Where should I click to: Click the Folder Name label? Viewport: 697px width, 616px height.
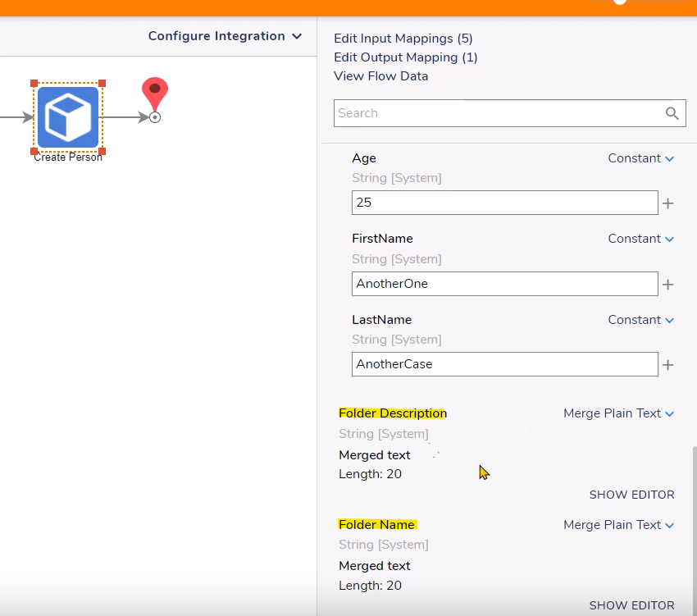point(376,525)
